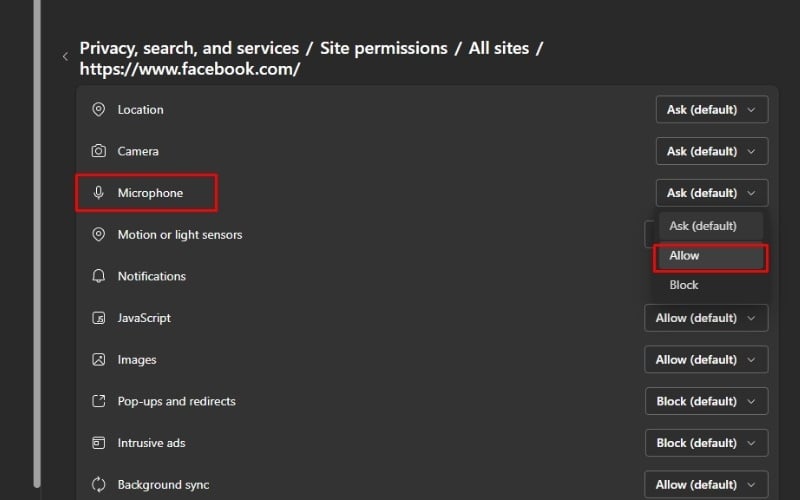Viewport: 800px width, 500px height.
Task: Open the Location permission dropdown
Action: 711,110
